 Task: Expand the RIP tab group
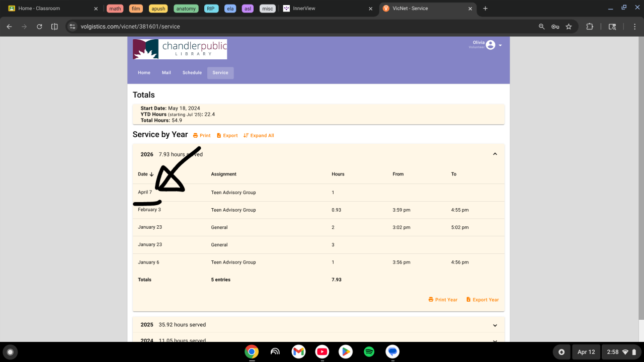(212, 9)
